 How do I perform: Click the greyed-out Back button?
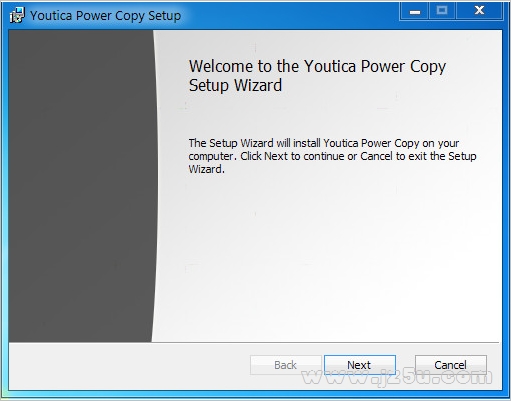[285, 365]
